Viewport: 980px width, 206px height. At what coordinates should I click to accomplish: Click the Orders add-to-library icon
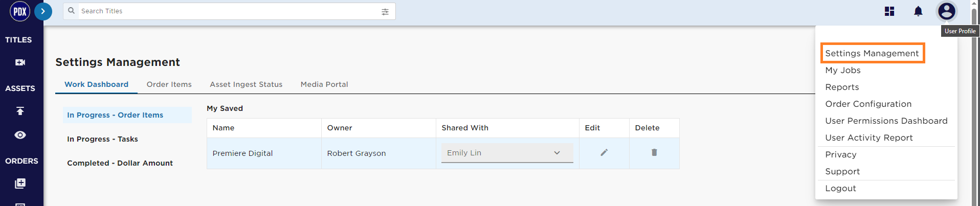[x=20, y=184]
